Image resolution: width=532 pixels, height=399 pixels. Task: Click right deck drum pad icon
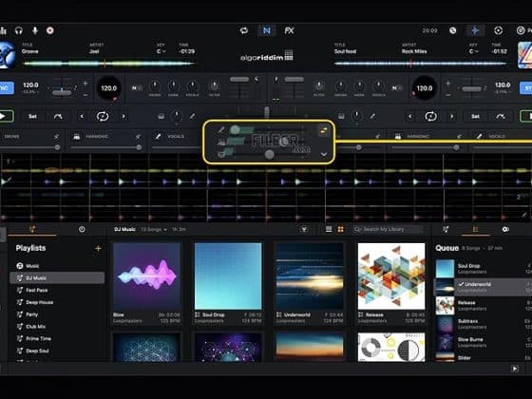click(341, 116)
